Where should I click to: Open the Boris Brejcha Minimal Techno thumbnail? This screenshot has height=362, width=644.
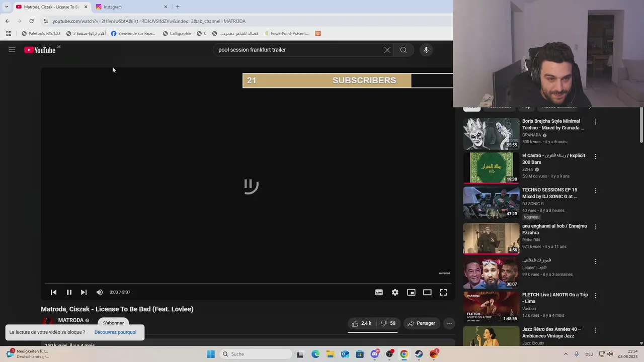point(491,134)
